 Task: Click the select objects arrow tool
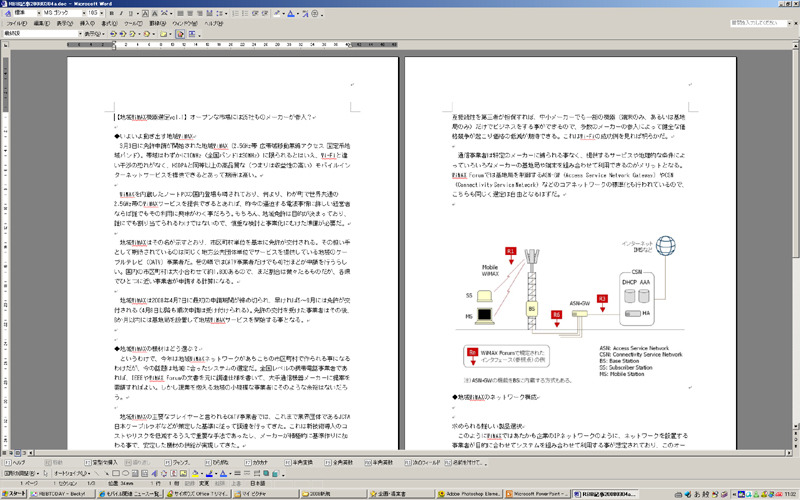(x=43, y=473)
